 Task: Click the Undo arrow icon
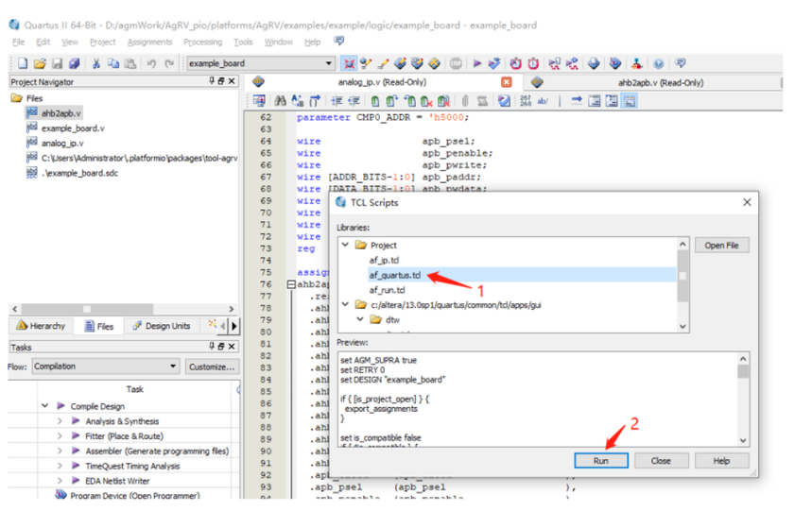coord(151,63)
